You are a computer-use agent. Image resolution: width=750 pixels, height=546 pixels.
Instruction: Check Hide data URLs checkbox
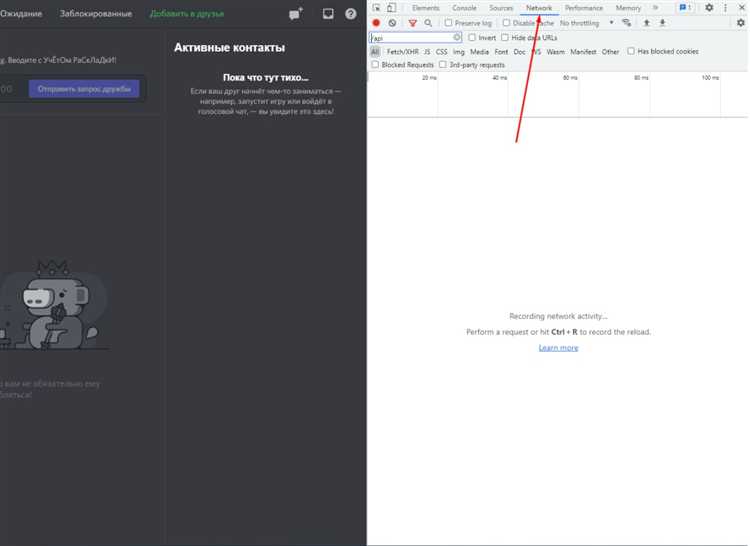505,37
